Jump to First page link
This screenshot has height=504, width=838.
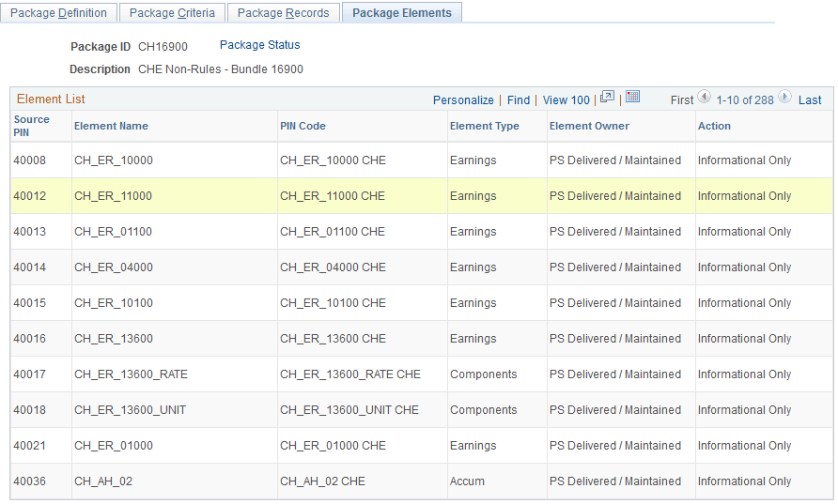pos(682,99)
